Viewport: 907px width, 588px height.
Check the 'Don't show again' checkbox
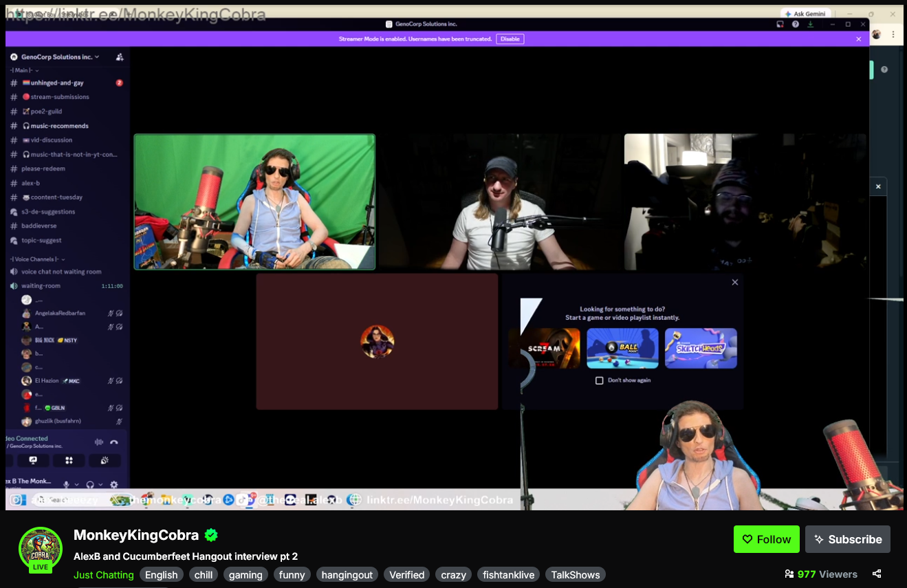[599, 380]
